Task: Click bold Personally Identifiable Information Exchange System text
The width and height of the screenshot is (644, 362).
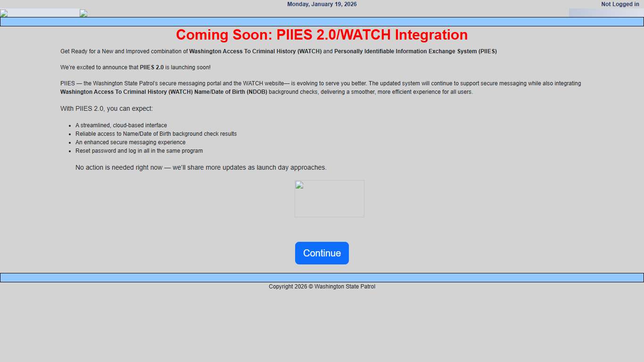Action: pyautogui.click(x=415, y=51)
